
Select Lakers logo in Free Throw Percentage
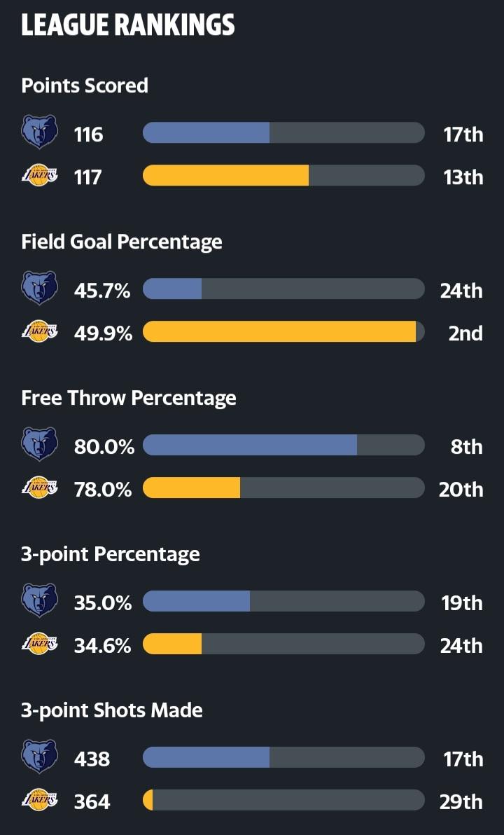39,488
